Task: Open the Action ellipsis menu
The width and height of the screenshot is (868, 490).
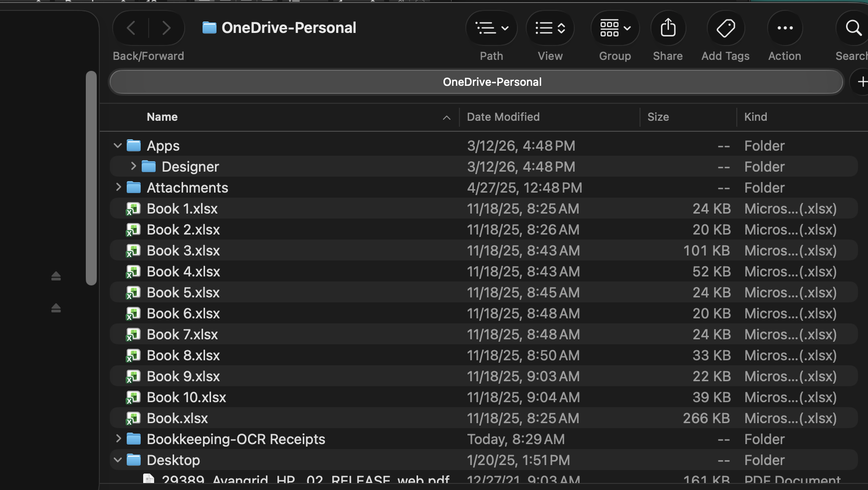Action: coord(785,28)
